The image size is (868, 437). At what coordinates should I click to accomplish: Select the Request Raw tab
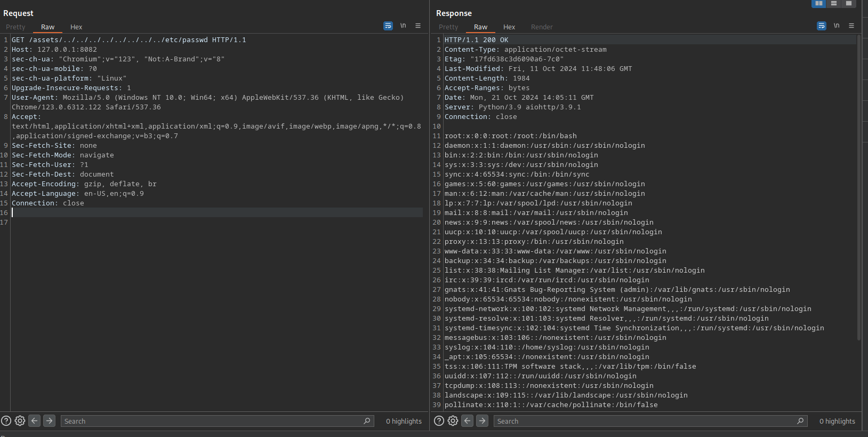47,27
